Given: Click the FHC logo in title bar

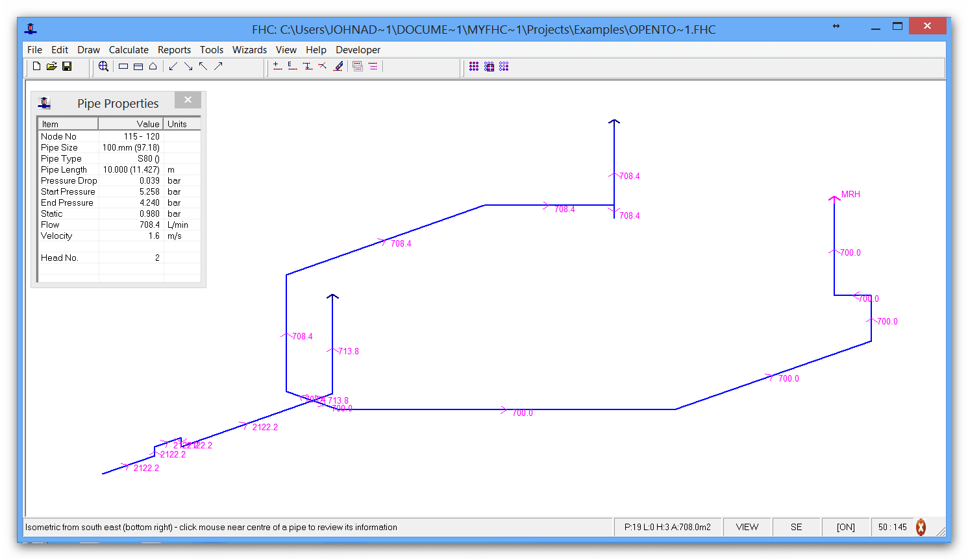Looking at the screenshot, I should point(31,29).
